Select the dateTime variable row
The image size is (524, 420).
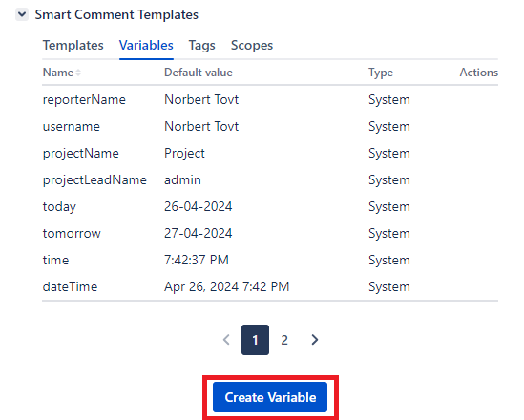(270, 286)
